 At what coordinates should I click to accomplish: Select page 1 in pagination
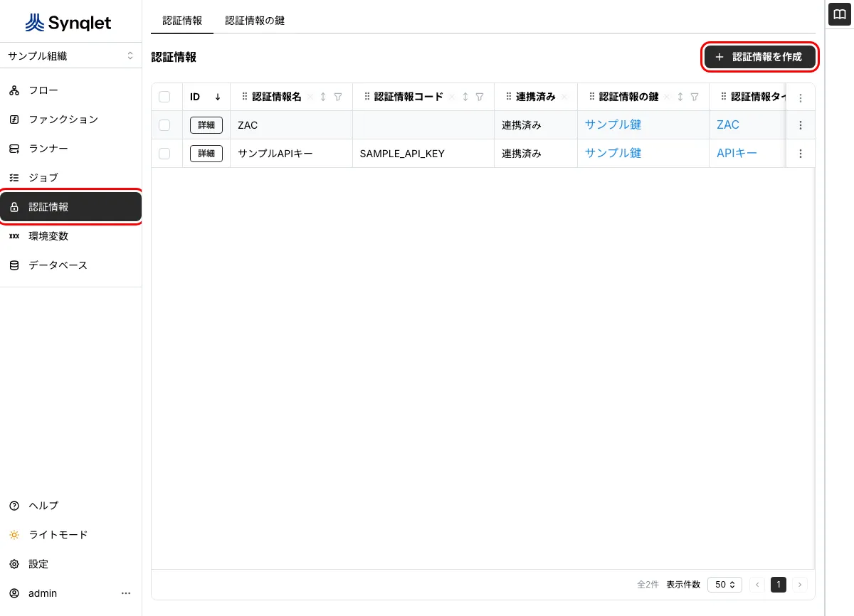point(779,585)
